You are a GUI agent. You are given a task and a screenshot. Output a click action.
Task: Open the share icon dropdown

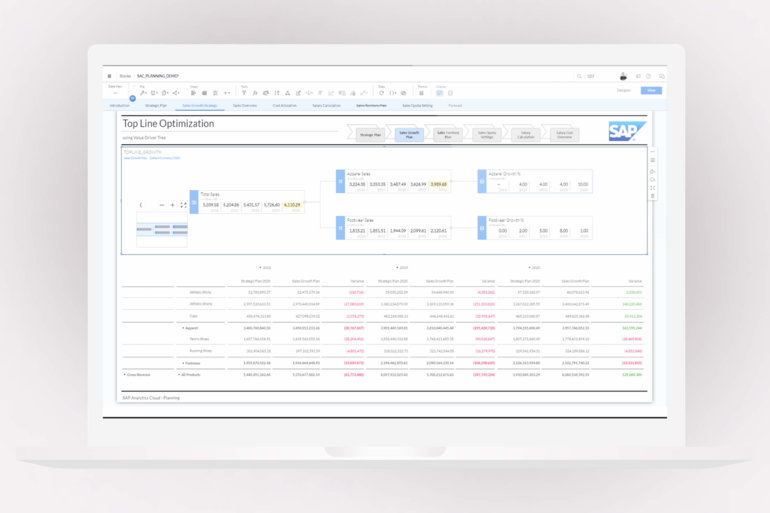(176, 93)
